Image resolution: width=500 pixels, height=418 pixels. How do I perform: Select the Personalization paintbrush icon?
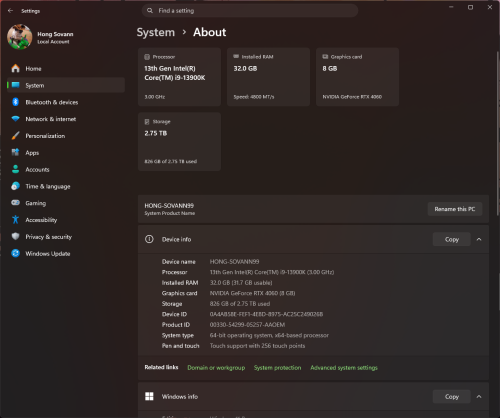click(x=15, y=136)
